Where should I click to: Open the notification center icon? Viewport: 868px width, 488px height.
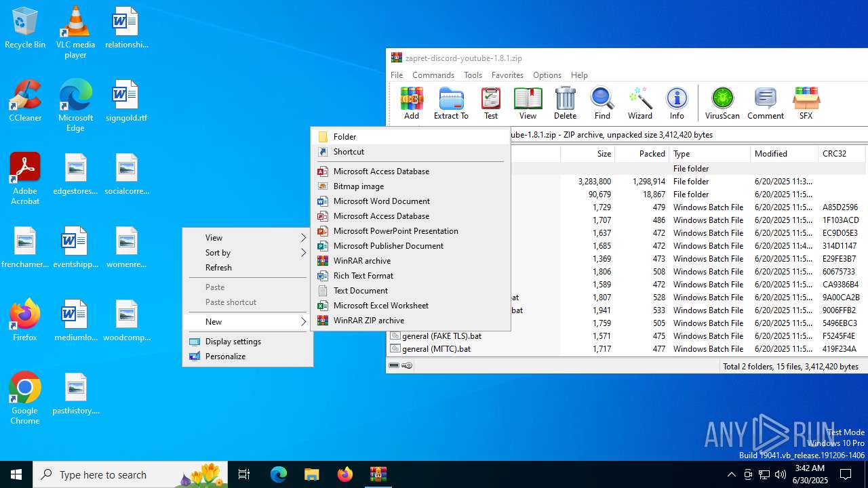846,474
